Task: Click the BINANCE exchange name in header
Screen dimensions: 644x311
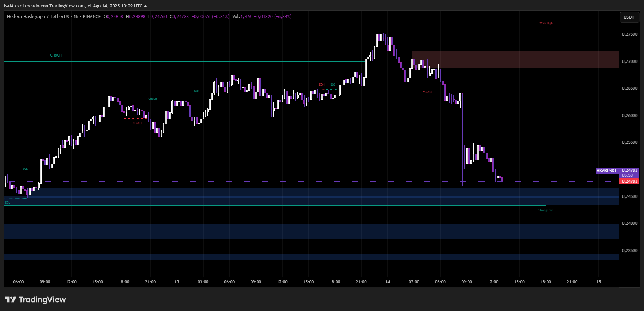Action: click(92, 17)
